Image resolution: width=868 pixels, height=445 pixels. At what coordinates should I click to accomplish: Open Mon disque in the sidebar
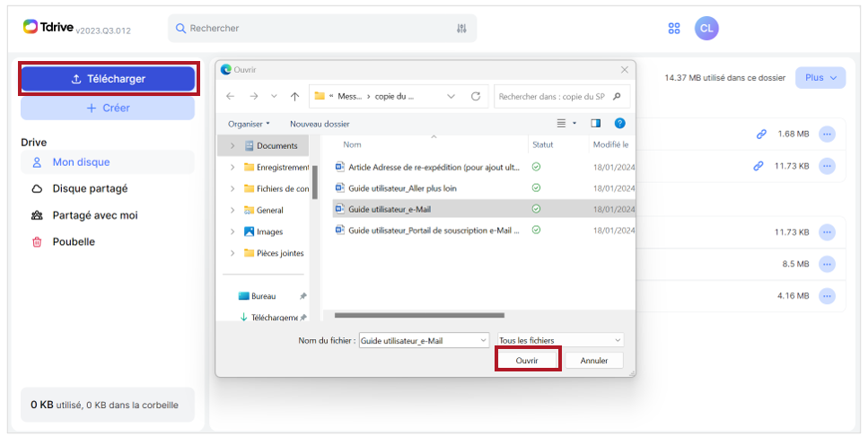tap(108, 162)
